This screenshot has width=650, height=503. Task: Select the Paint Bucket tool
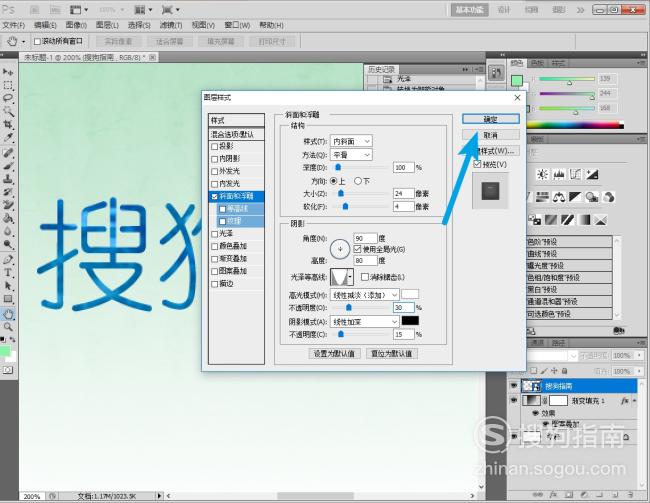pos(8,218)
